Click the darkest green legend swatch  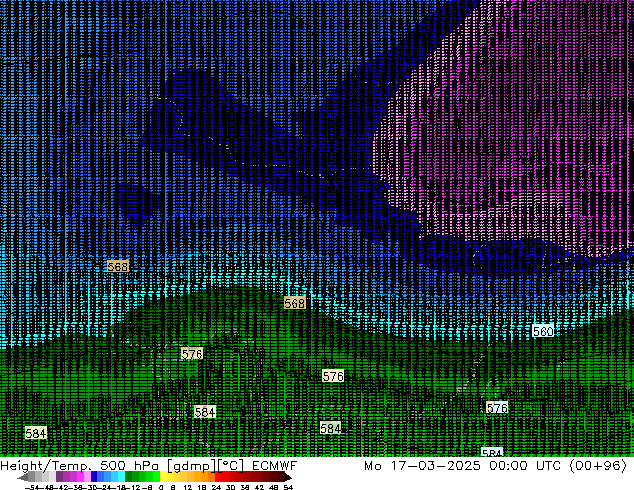coord(129,476)
